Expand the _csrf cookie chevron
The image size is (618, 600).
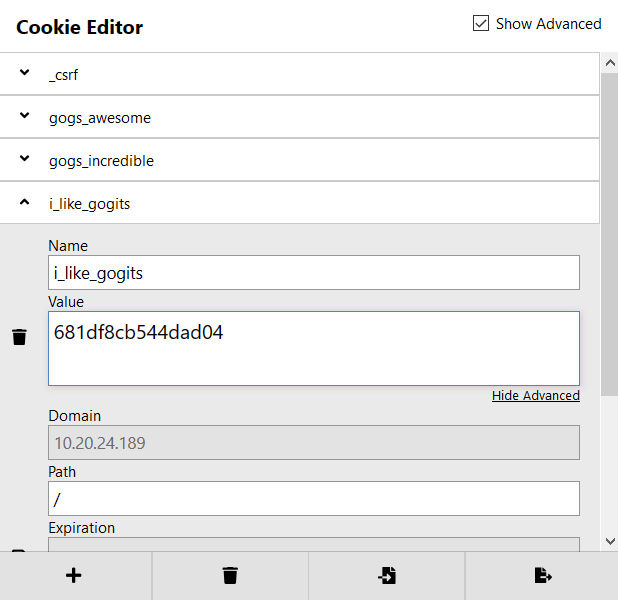click(x=24, y=72)
